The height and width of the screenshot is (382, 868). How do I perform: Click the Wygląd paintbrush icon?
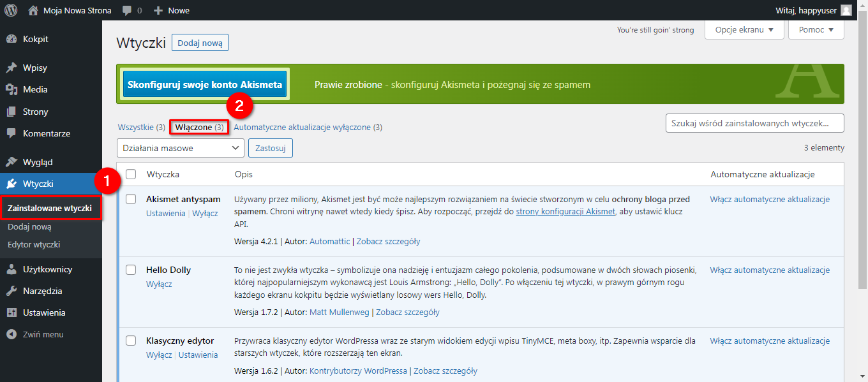(x=11, y=162)
